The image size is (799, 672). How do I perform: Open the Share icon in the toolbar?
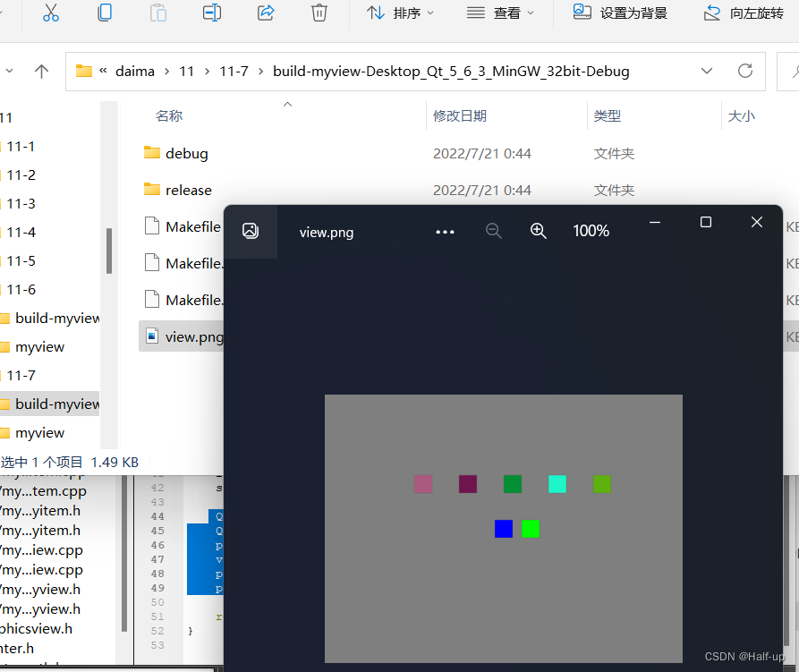point(265,13)
